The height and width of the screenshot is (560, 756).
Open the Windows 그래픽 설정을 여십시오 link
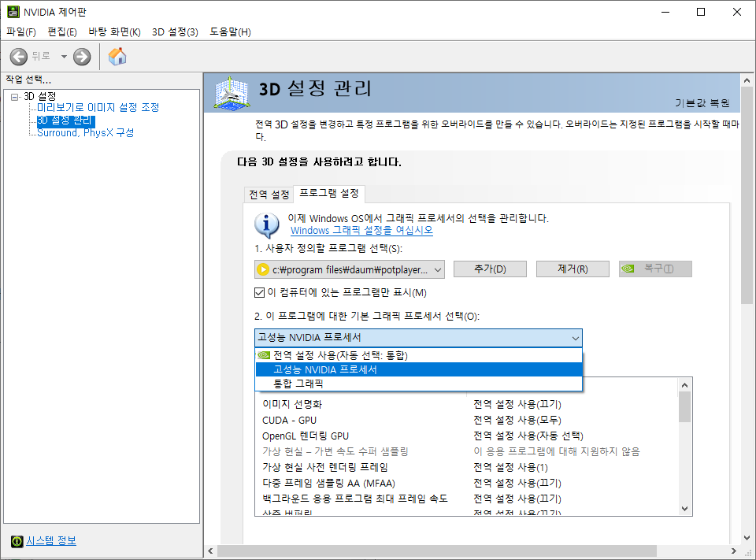tap(361, 231)
